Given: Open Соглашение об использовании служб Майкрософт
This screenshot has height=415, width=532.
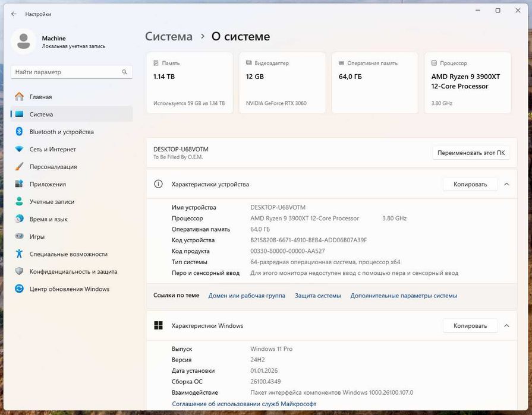Looking at the screenshot, I should click(244, 404).
